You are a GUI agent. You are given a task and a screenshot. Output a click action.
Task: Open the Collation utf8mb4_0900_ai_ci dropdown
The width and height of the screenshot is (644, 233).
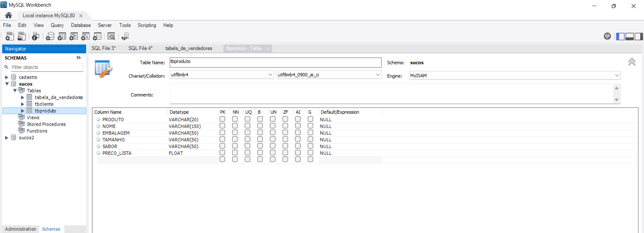378,75
